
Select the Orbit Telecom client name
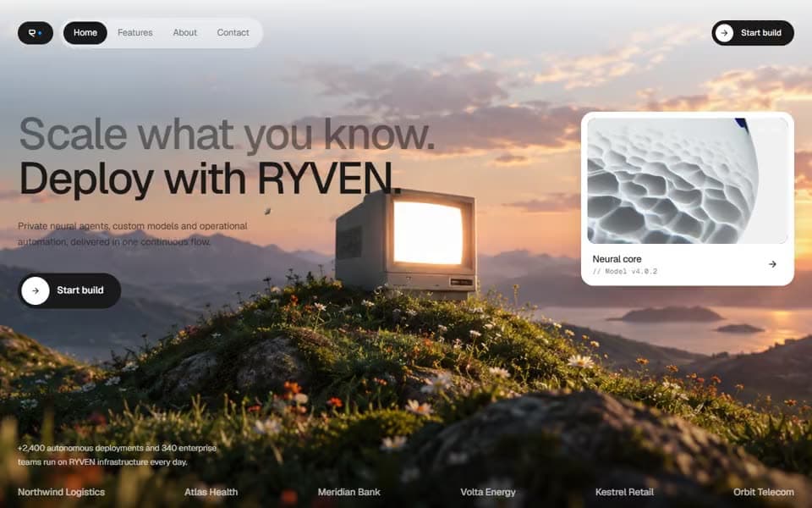point(763,492)
